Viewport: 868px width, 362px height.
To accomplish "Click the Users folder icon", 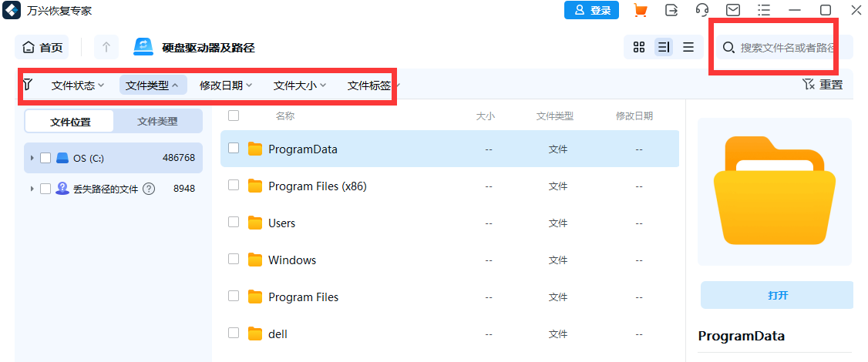I will coord(254,223).
